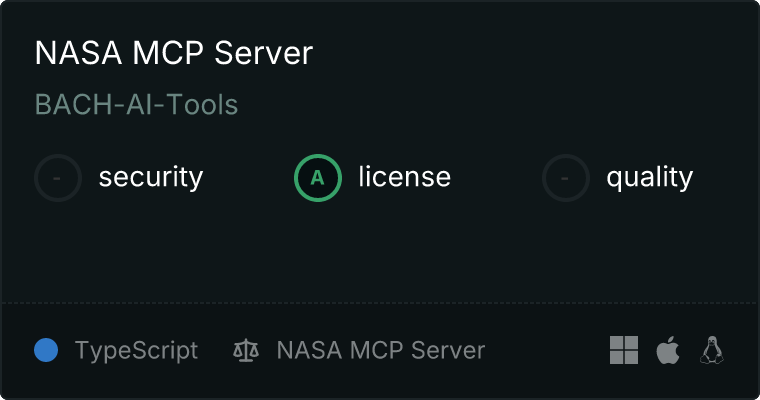Screen dimensions: 760x400
Task: Click empty card area below the ratings
Action: pyautogui.click(x=380, y=250)
